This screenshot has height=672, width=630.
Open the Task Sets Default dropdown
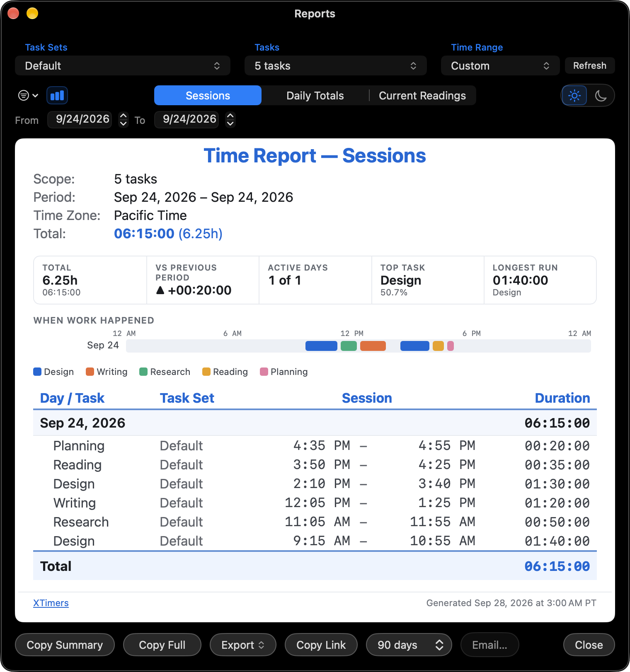123,66
